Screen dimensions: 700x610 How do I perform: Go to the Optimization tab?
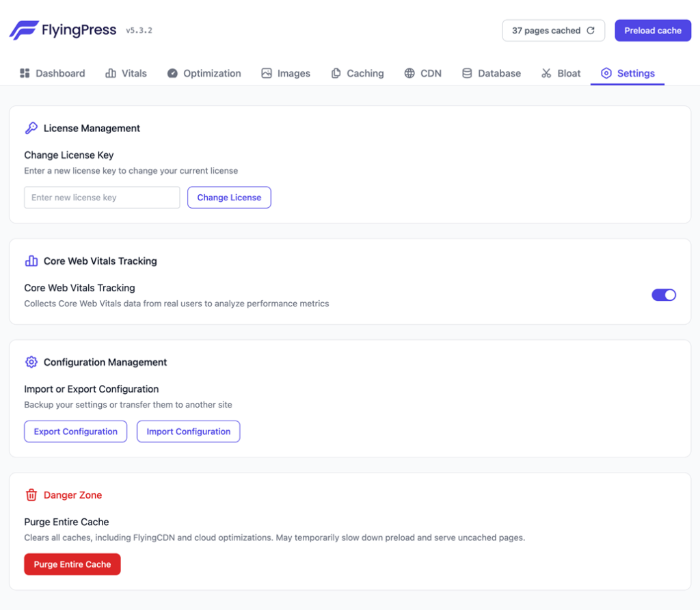click(204, 73)
